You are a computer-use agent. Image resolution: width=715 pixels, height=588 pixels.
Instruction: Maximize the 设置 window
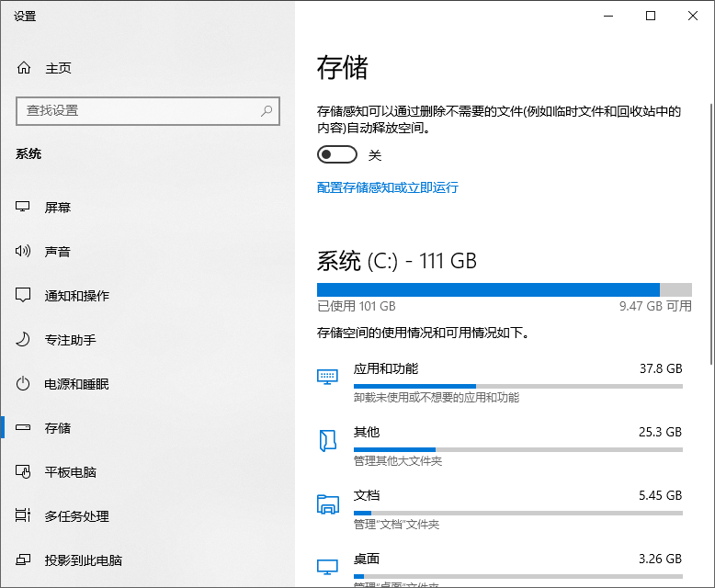(x=651, y=16)
